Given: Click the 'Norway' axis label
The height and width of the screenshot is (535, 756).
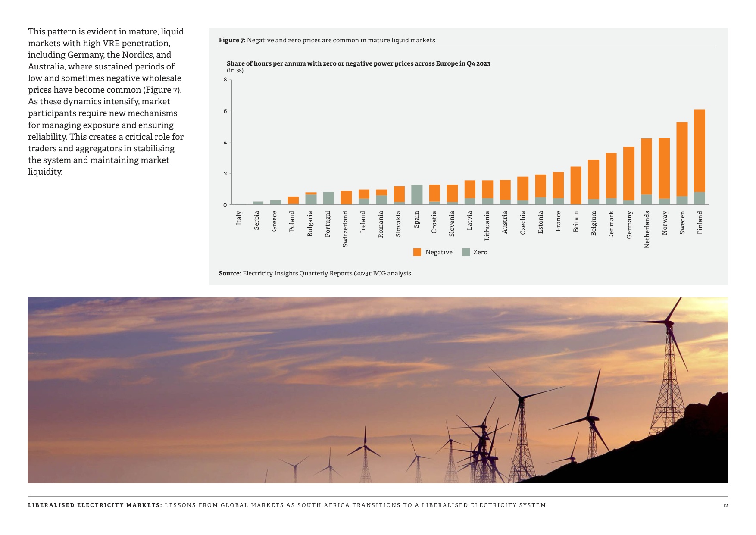Looking at the screenshot, I should click(665, 223).
